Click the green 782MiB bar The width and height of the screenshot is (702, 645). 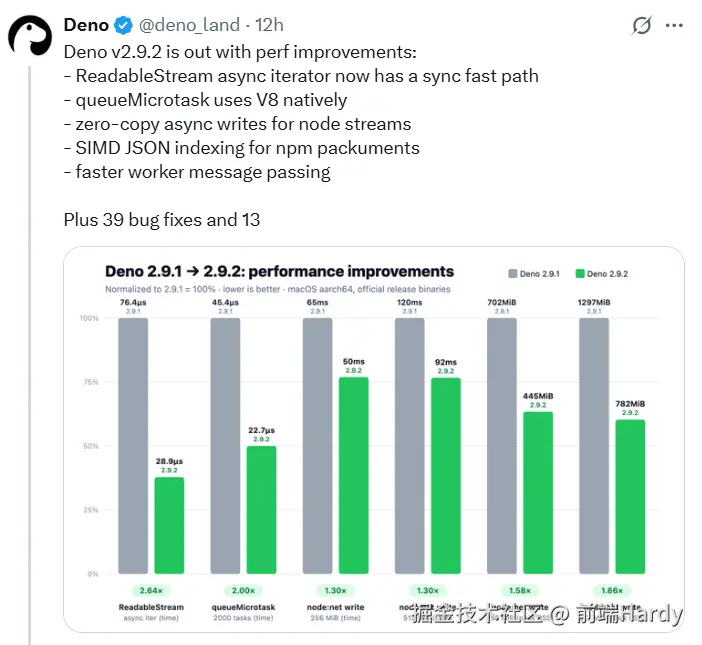(x=630, y=497)
